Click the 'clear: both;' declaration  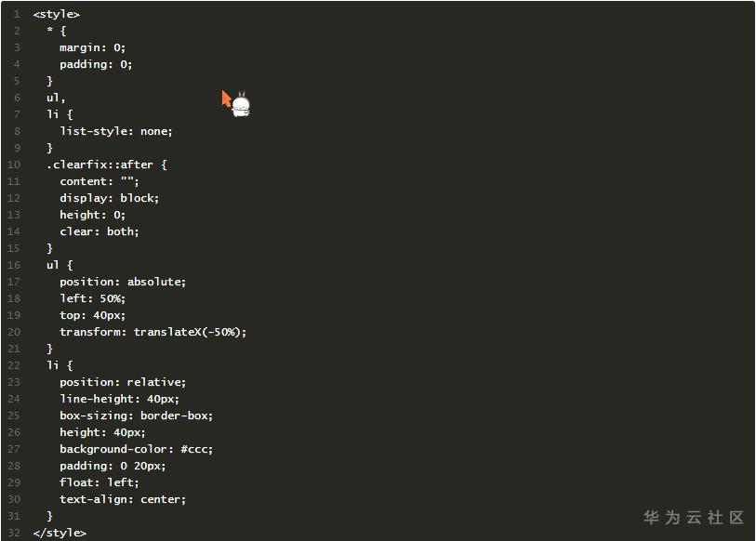99,231
